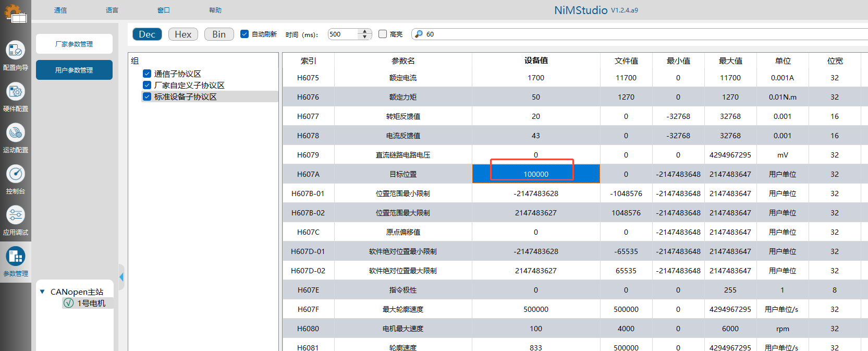
Task: Click the 1号电机 status icon
Action: tap(68, 303)
